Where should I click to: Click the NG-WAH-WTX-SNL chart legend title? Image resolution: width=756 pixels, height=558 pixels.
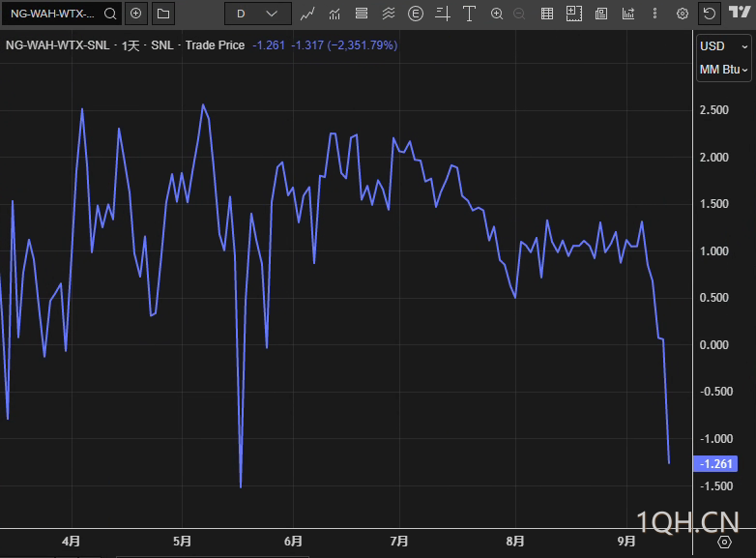(57, 45)
